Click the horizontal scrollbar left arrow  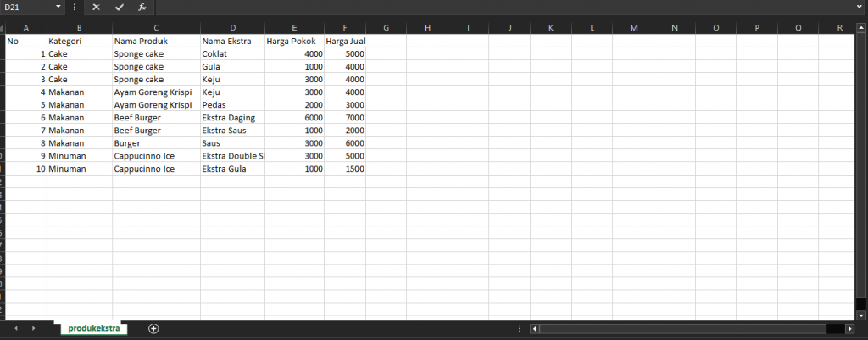tap(534, 328)
